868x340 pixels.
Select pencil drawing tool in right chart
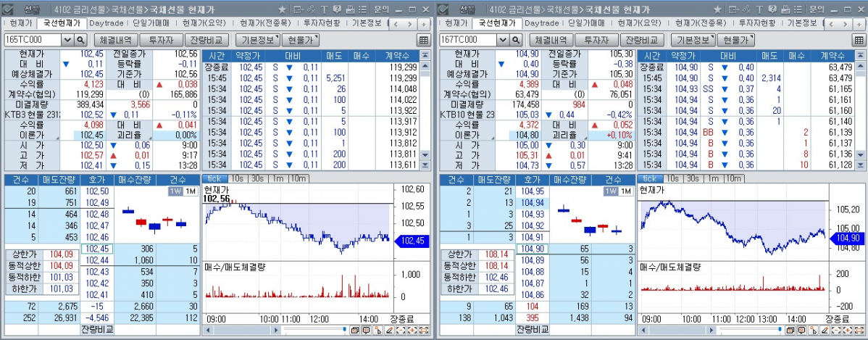point(825,330)
